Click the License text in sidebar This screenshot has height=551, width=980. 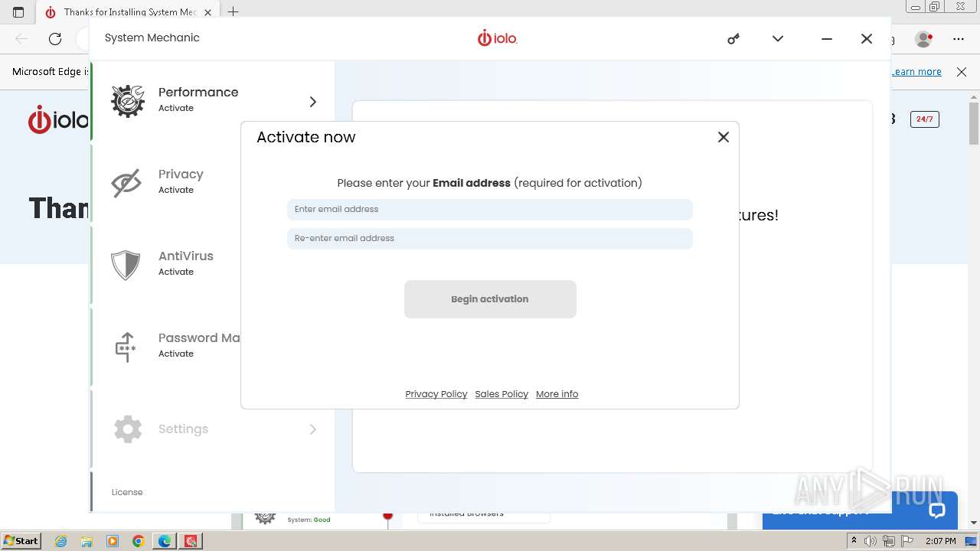coord(127,492)
